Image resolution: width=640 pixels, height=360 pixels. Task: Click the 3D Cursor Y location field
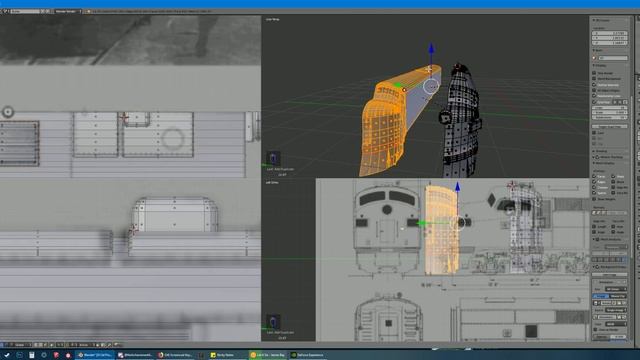click(x=609, y=38)
